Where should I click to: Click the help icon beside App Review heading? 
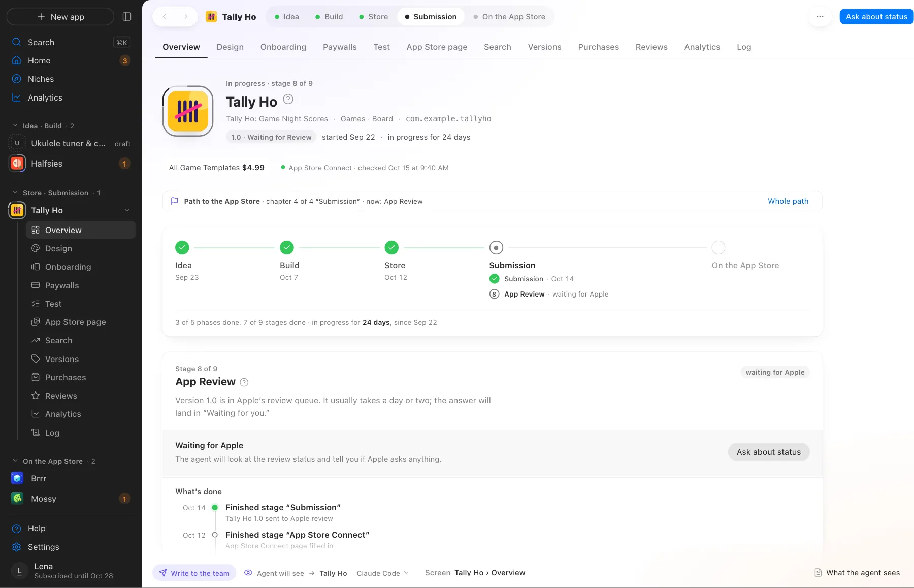(244, 382)
